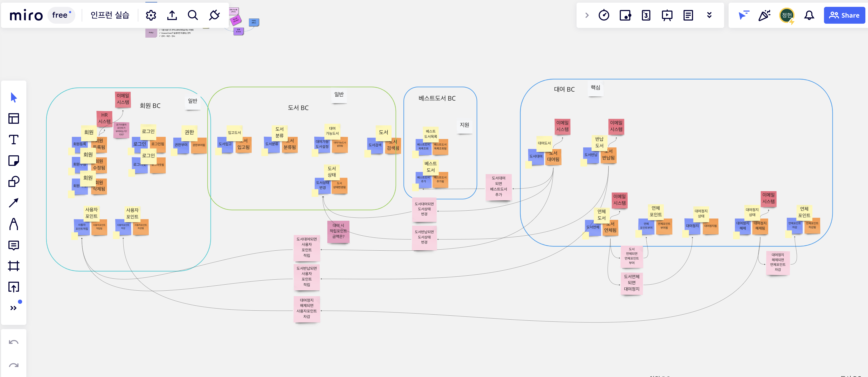Expand additional apps with double chevron
Image resolution: width=868 pixels, height=377 pixels.
click(x=709, y=15)
